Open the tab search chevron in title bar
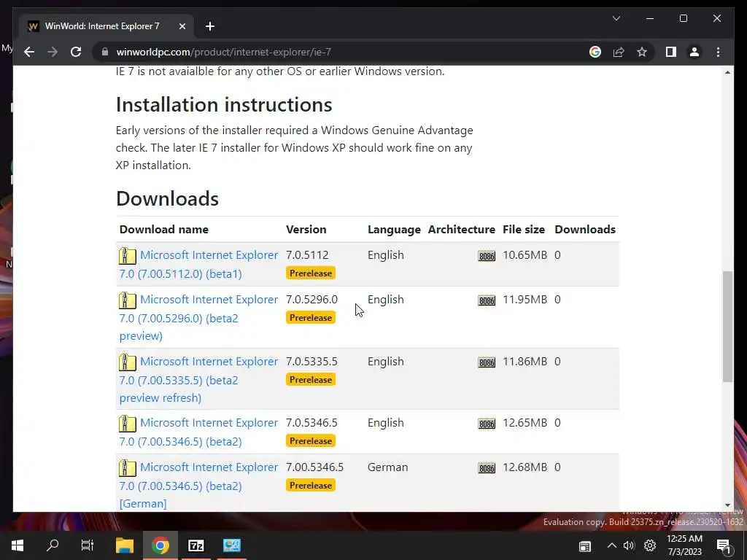Screen dimensions: 747x560 click(x=616, y=18)
